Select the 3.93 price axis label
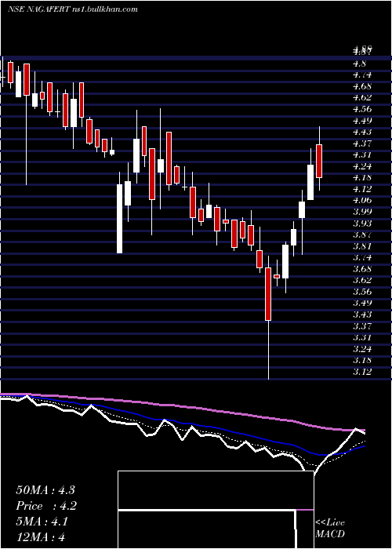The height and width of the screenshot is (549, 392). tap(362, 223)
